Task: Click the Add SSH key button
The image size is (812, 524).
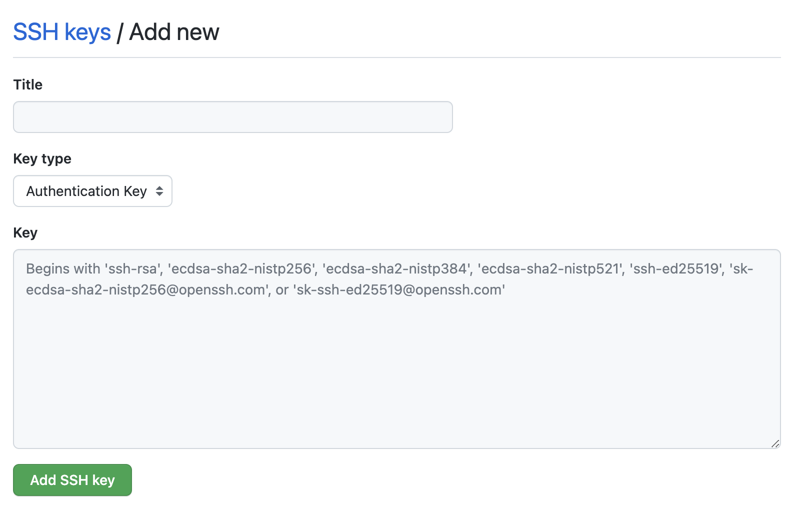Action: (x=72, y=480)
